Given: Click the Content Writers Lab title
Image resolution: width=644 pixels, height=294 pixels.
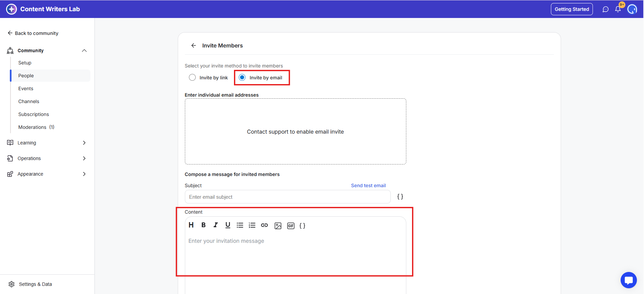Looking at the screenshot, I should pos(50,9).
